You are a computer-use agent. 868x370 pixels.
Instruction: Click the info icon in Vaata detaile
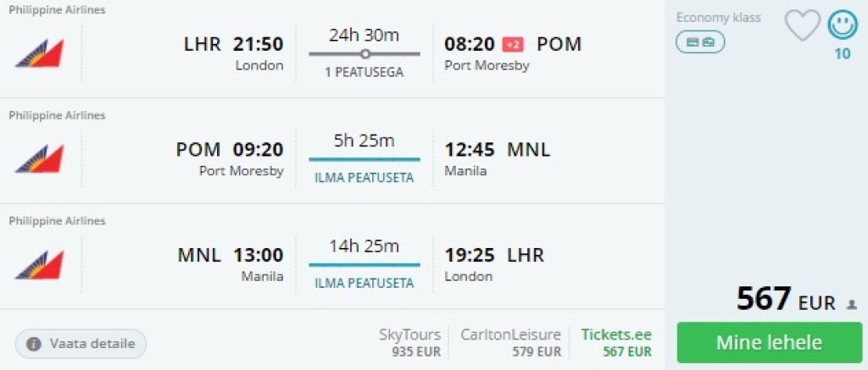pyautogui.click(x=34, y=344)
